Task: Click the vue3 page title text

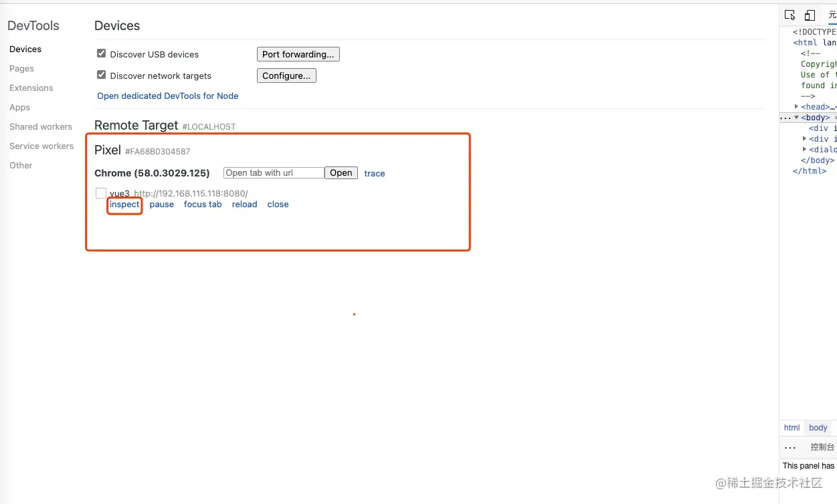Action: [x=120, y=194]
